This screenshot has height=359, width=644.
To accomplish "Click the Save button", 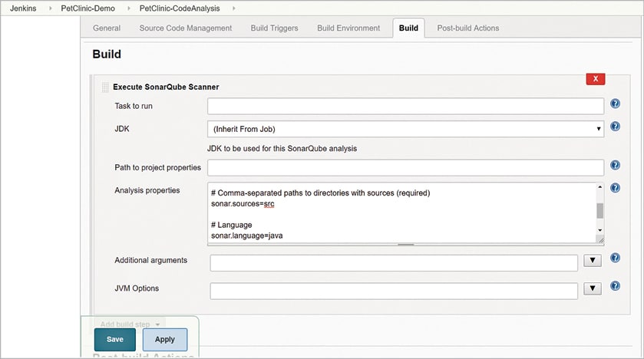I will 115,339.
